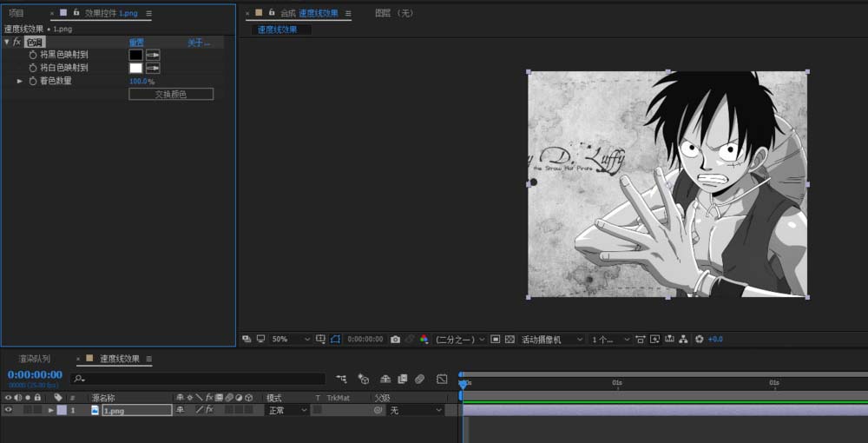
Task: Switch to the 渲染队列 tab
Action: point(35,359)
